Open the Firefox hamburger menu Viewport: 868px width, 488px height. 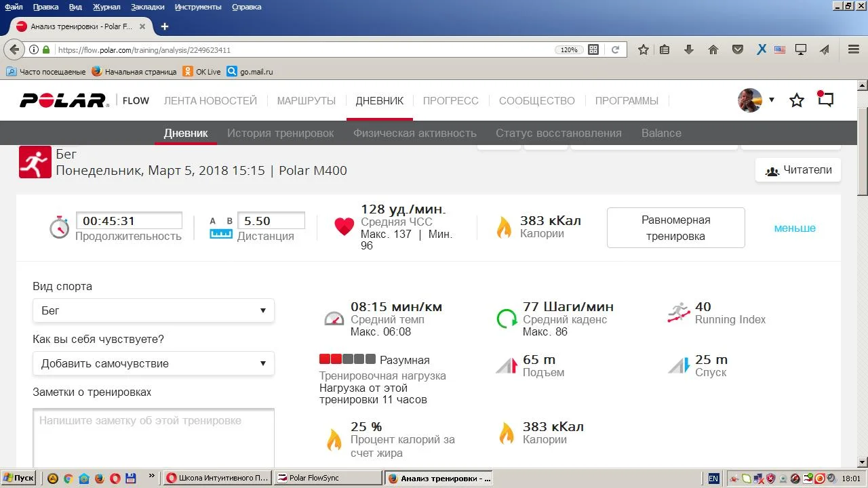coord(854,49)
